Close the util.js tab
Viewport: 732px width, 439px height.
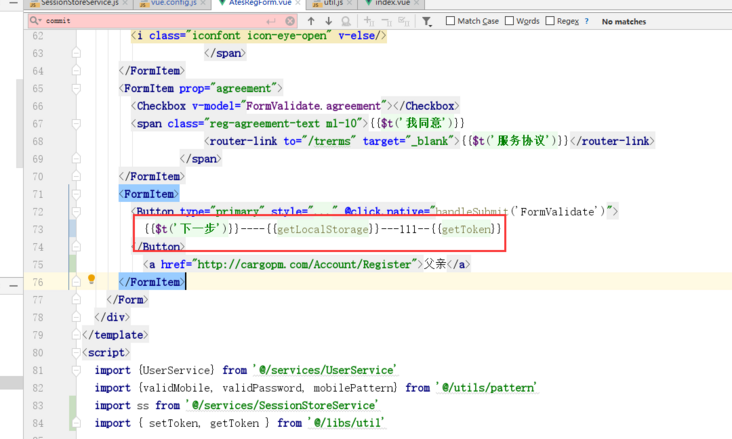point(349,3)
